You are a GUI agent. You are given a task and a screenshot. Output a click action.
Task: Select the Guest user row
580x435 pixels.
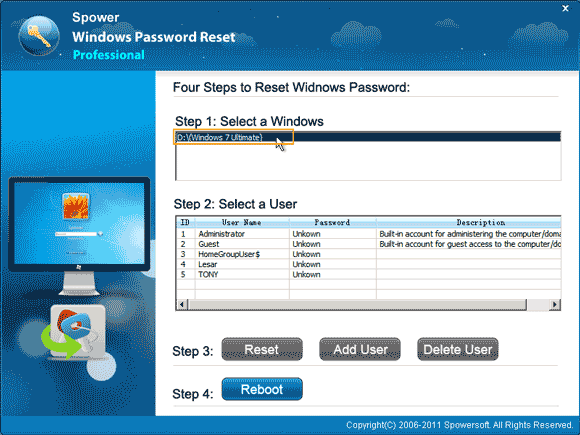(368, 244)
